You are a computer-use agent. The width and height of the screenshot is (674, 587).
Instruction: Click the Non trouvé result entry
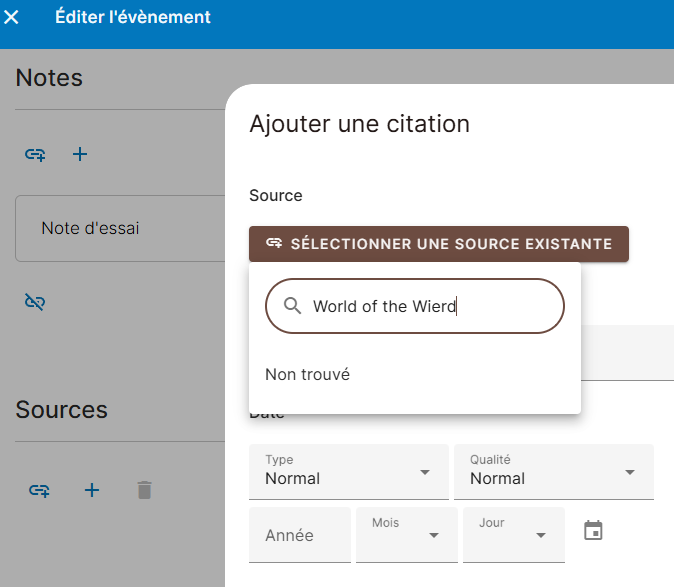coord(308,375)
